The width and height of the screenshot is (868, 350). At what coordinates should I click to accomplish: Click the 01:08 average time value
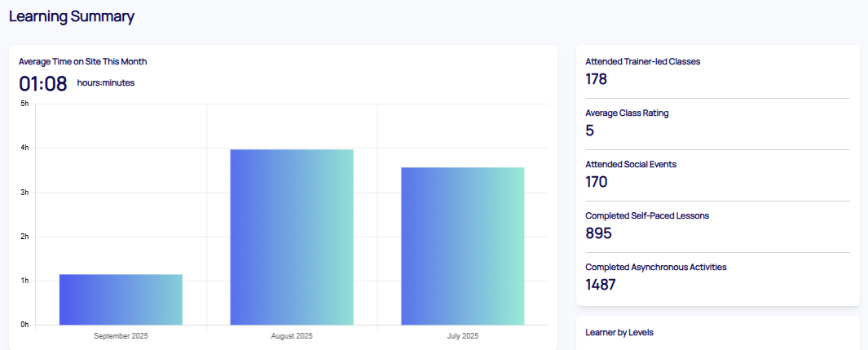(x=42, y=83)
